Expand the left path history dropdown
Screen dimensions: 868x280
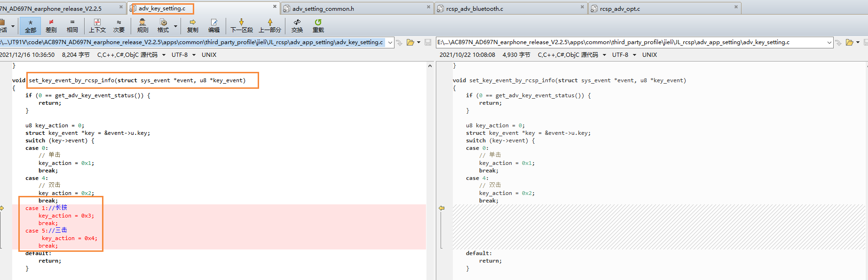tap(390, 42)
